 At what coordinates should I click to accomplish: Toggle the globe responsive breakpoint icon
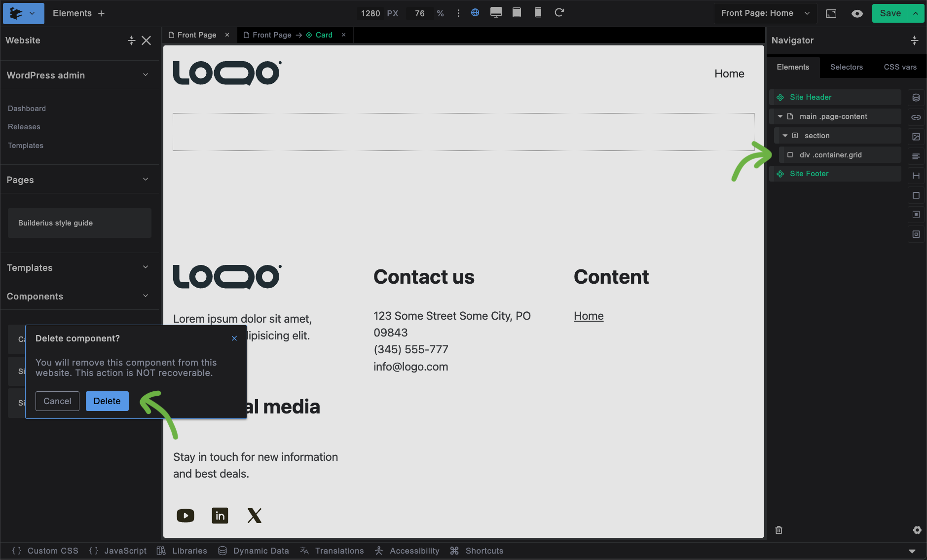tap(475, 13)
